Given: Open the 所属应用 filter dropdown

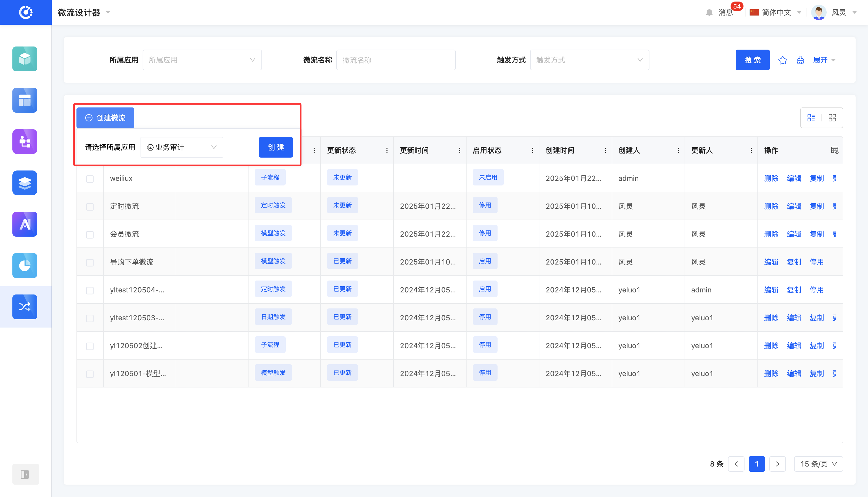Looking at the screenshot, I should (202, 60).
